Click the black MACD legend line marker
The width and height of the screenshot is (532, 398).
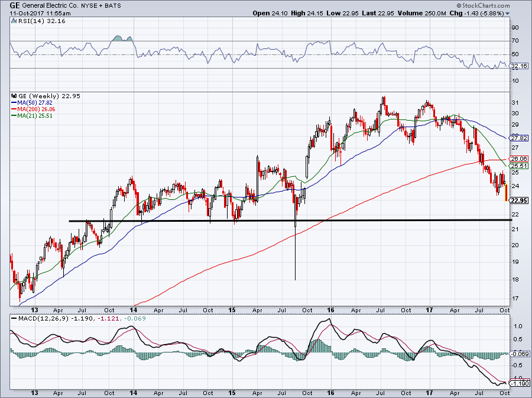tap(14, 319)
